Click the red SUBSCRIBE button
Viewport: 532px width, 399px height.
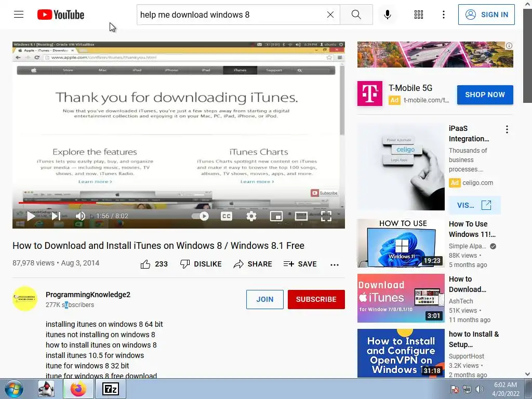pyautogui.click(x=316, y=299)
